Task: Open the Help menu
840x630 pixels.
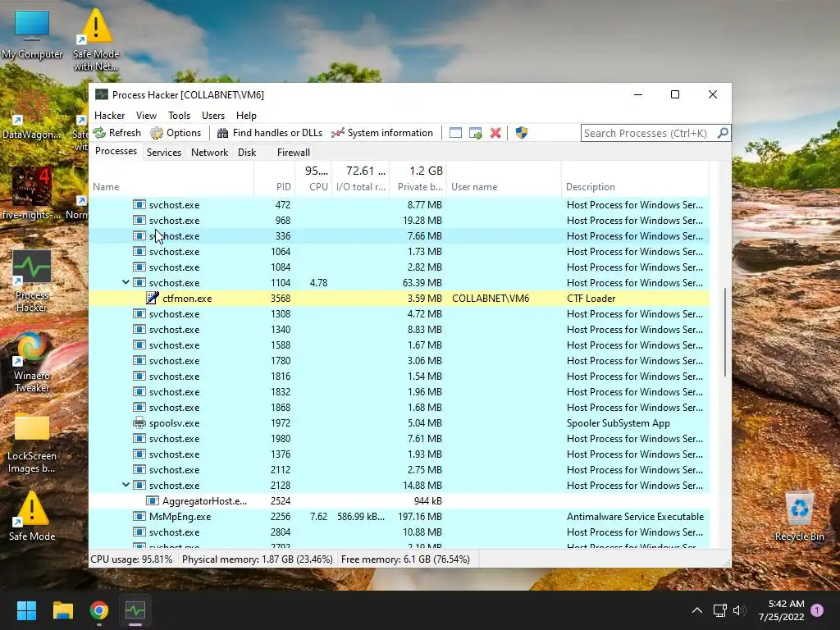Action: (x=246, y=115)
